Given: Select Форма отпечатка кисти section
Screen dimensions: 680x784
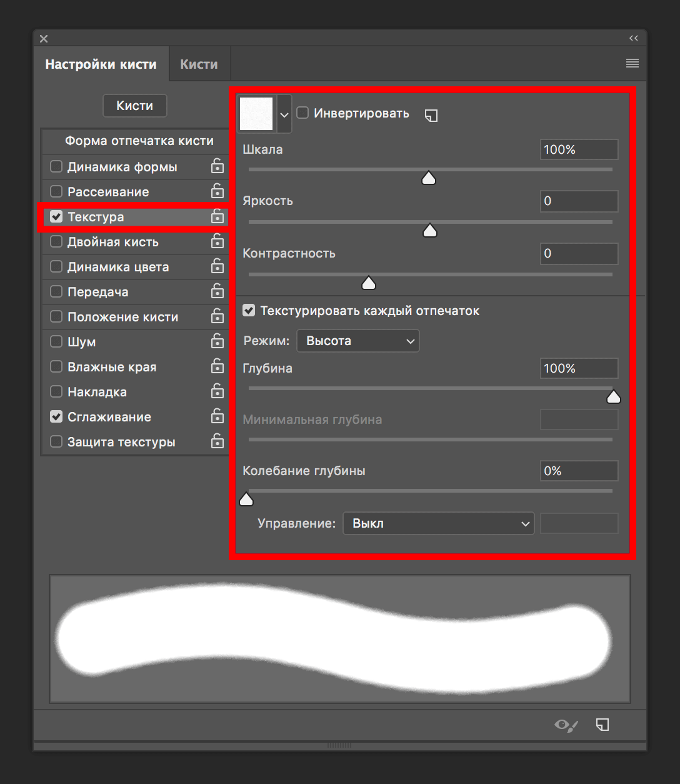Looking at the screenshot, I should 139,141.
